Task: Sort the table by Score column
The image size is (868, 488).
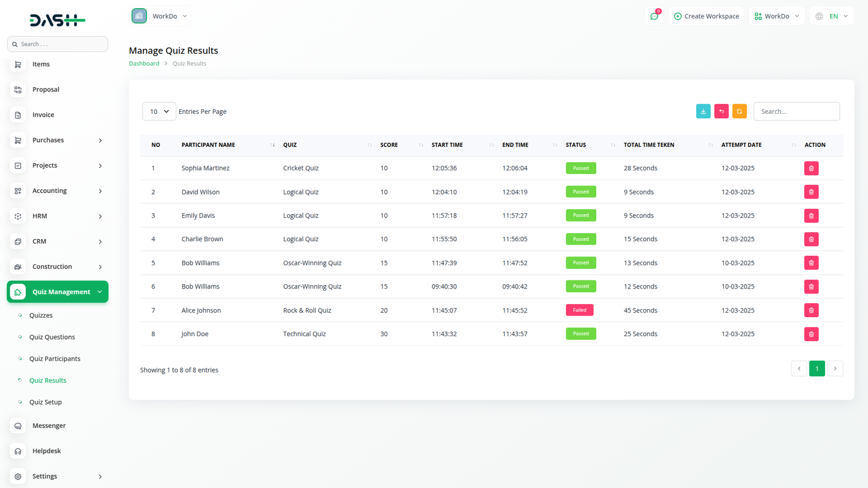Action: [x=421, y=145]
